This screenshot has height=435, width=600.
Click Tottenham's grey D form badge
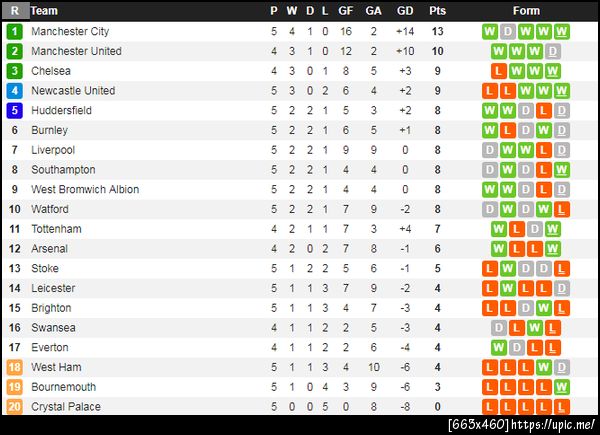click(x=535, y=229)
